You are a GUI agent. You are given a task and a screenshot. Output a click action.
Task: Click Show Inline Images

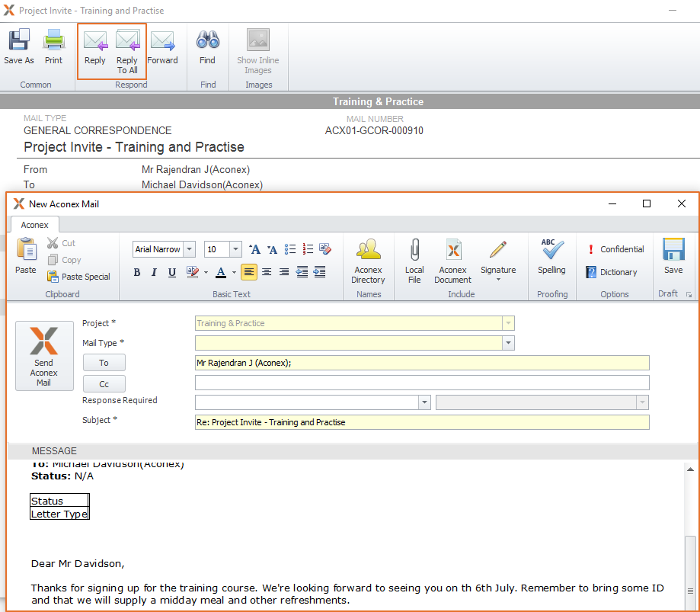coord(258,51)
